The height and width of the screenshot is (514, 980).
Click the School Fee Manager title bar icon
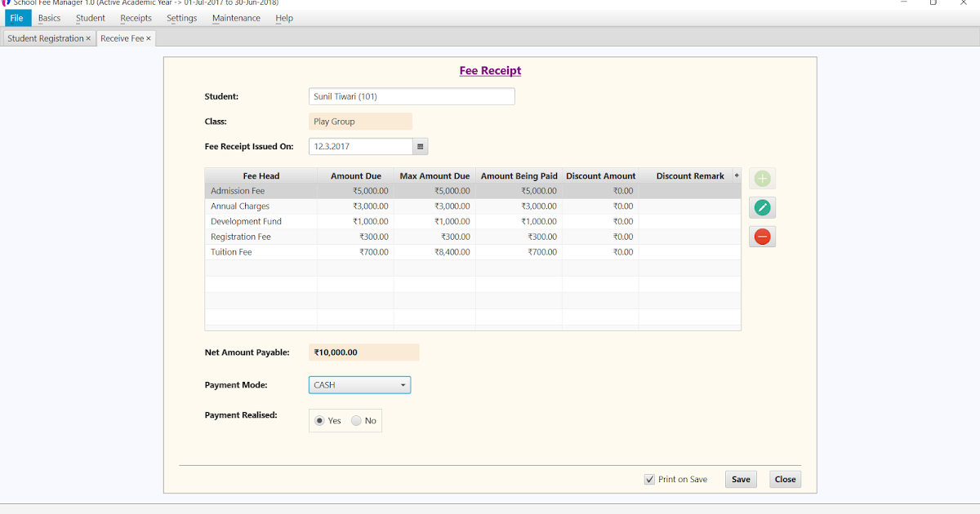[7, 2]
